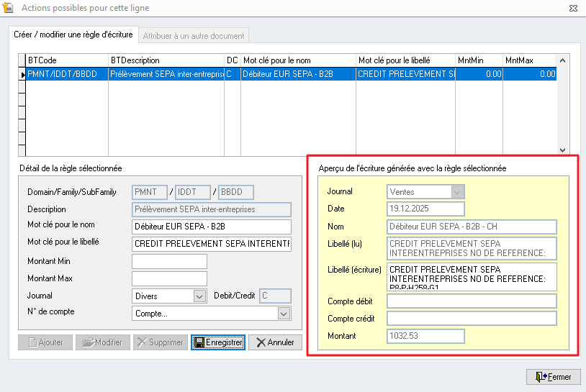Click the Compte débit input field
586x392 pixels.
(x=472, y=301)
